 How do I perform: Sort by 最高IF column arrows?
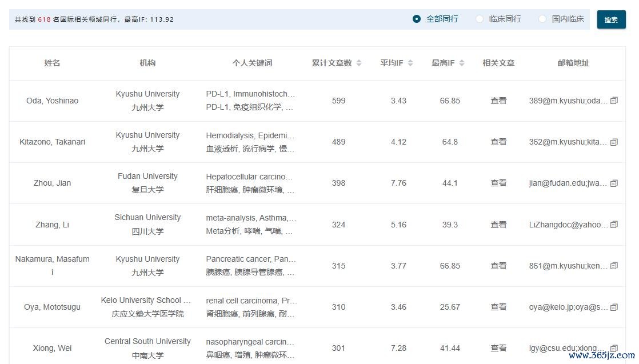pyautogui.click(x=461, y=63)
